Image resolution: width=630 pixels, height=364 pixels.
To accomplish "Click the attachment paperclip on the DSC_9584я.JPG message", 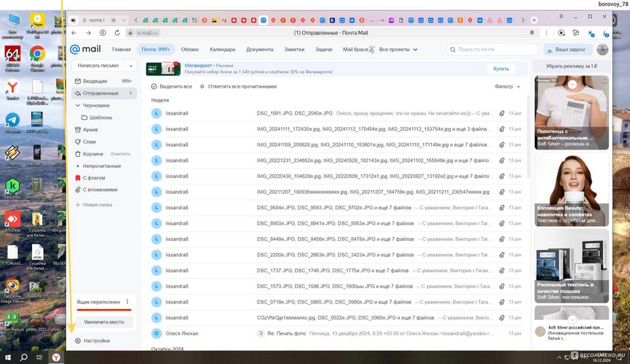I will (x=502, y=208).
